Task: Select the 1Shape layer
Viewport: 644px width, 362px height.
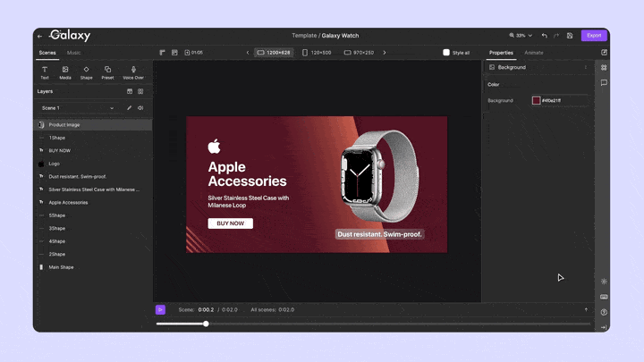Action: click(x=93, y=138)
